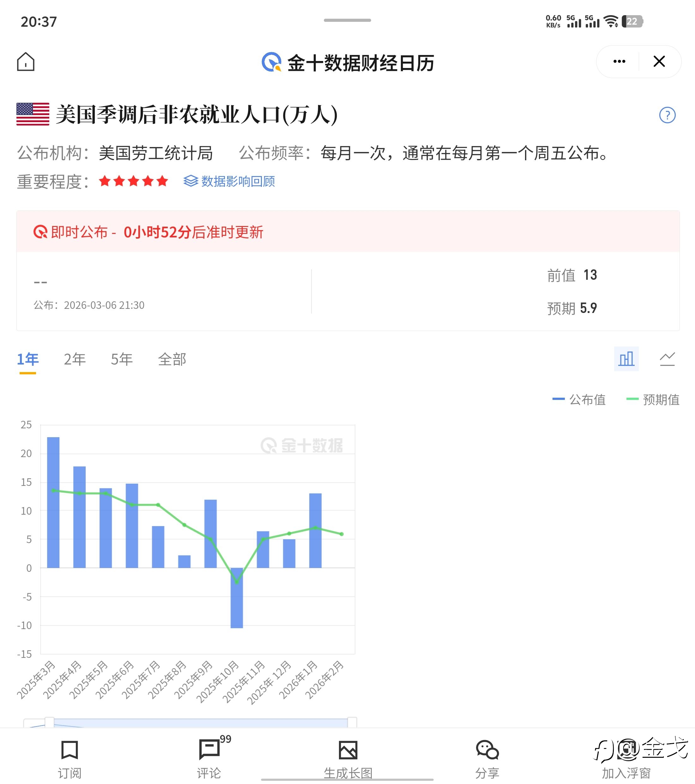Image resolution: width=695 pixels, height=784 pixels.
Task: Select the 2年 range tab
Action: [75, 359]
